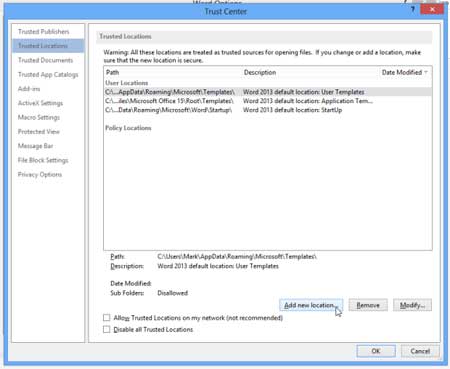Click the Modify button
450x369 pixels.
[412, 305]
